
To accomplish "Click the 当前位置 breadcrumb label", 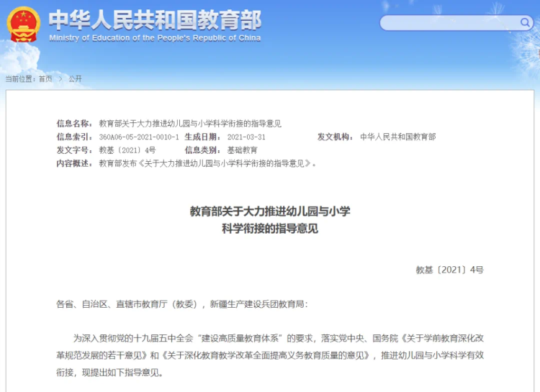I will [20, 79].
